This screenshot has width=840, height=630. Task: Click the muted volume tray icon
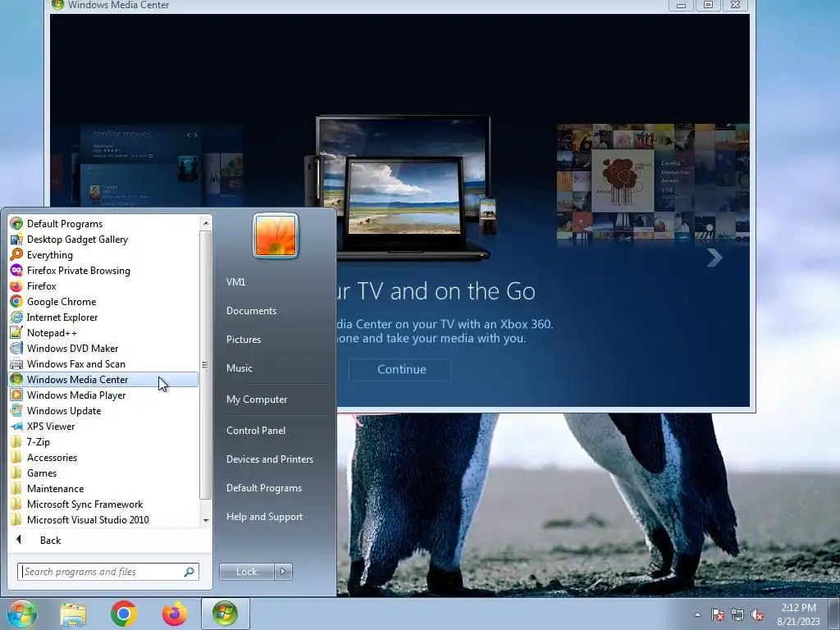[x=757, y=615]
